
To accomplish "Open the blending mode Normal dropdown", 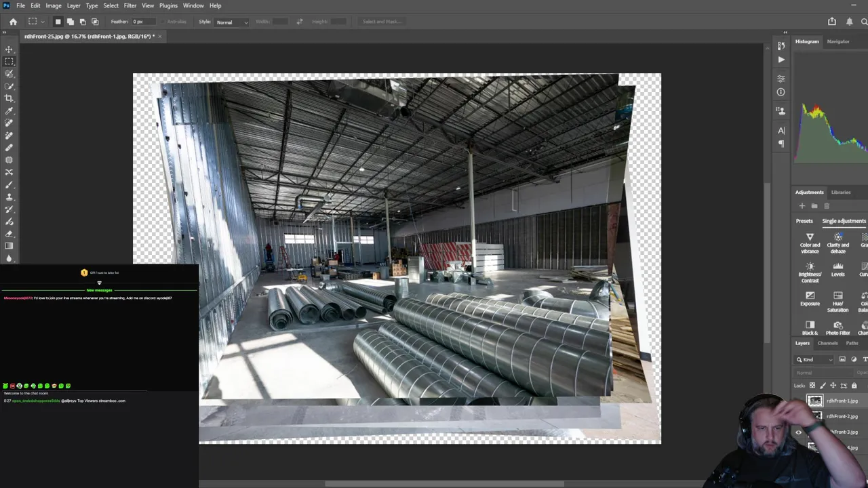I will click(823, 373).
